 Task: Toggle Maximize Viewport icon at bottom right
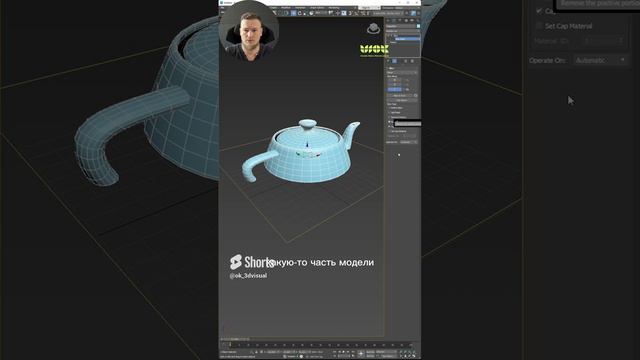click(414, 356)
